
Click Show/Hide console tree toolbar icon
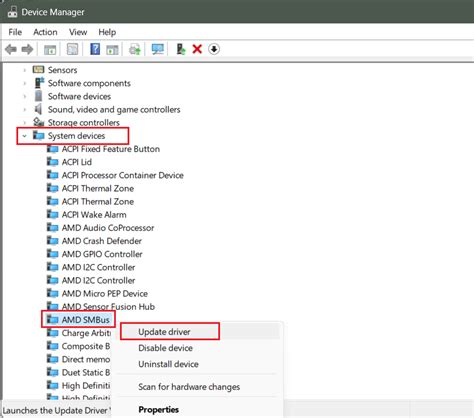click(x=50, y=49)
